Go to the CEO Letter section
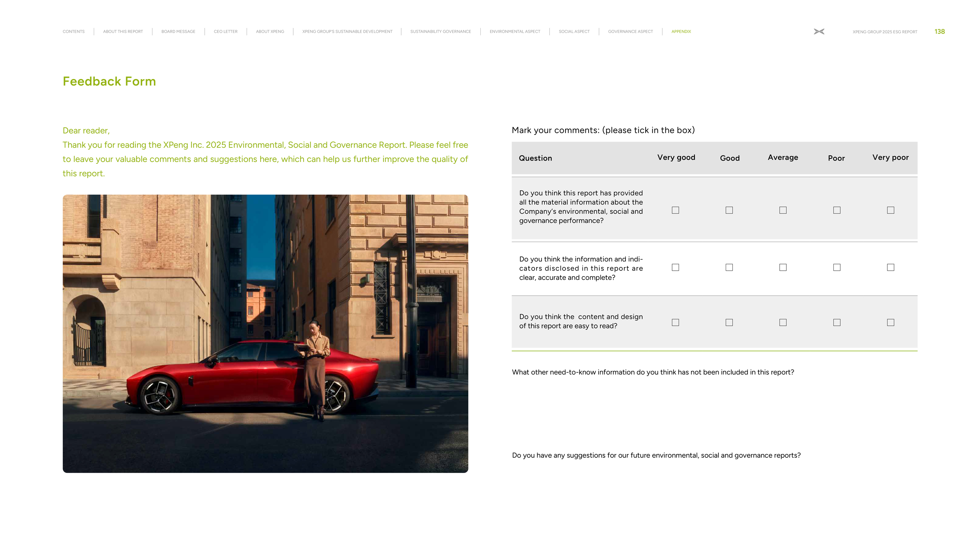 [x=226, y=32]
